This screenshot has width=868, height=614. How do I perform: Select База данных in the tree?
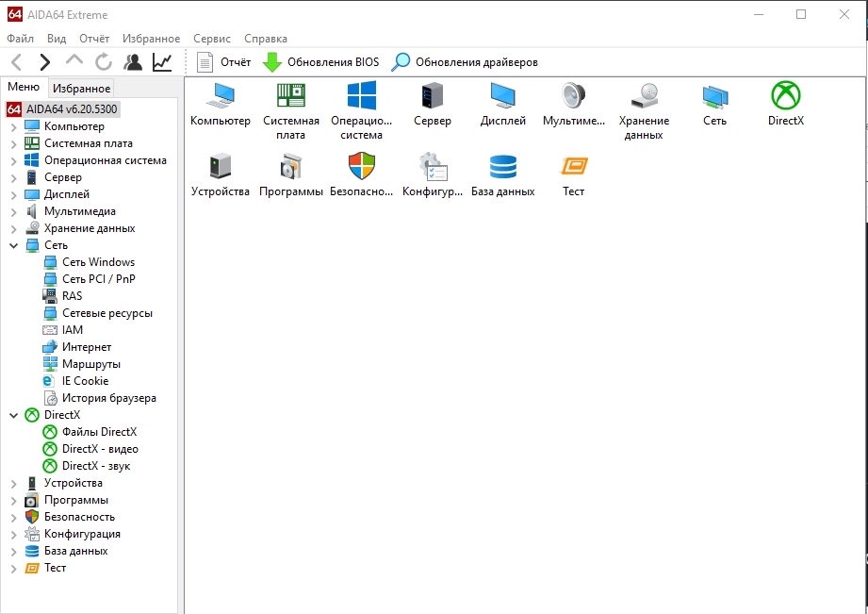pyautogui.click(x=66, y=551)
